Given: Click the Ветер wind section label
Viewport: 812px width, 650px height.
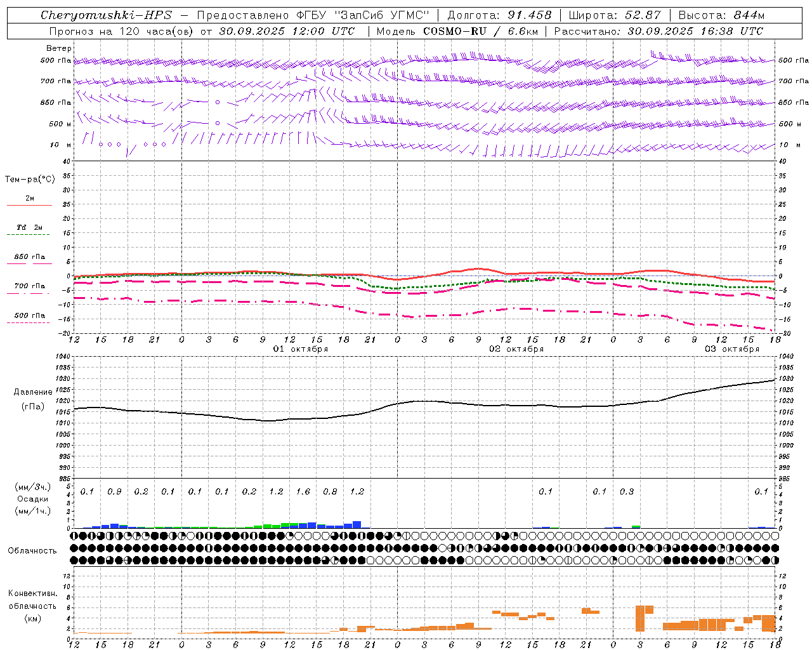Looking at the screenshot, I should [x=59, y=48].
